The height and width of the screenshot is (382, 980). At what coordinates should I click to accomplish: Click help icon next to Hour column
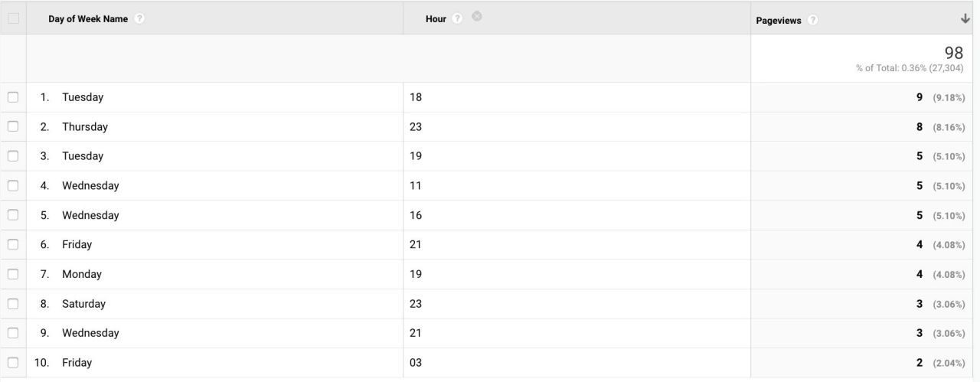pos(458,18)
